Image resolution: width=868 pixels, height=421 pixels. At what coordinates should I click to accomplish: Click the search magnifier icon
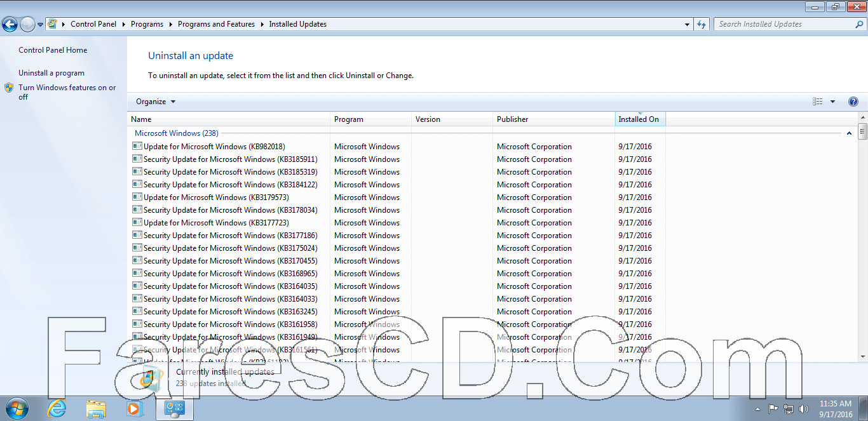tap(859, 24)
